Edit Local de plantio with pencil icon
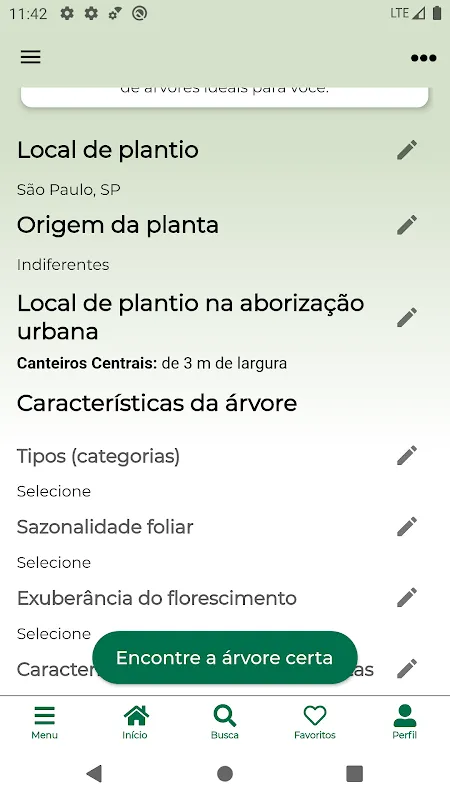450x800 pixels. tap(407, 150)
